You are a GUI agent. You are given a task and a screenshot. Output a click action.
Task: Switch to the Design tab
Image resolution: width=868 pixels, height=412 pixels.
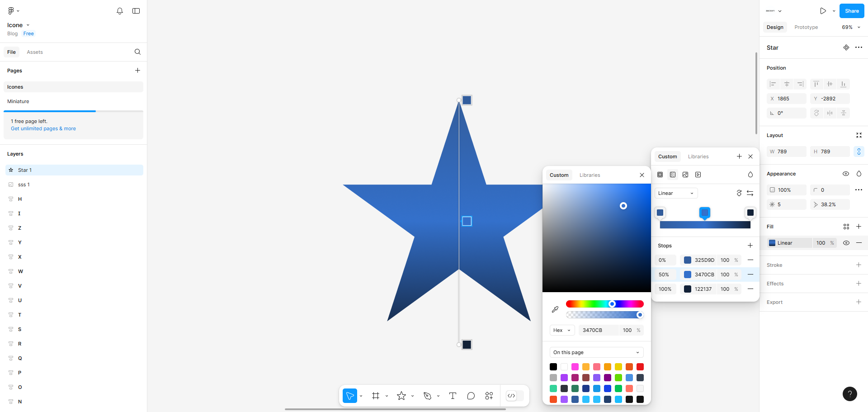click(x=775, y=27)
